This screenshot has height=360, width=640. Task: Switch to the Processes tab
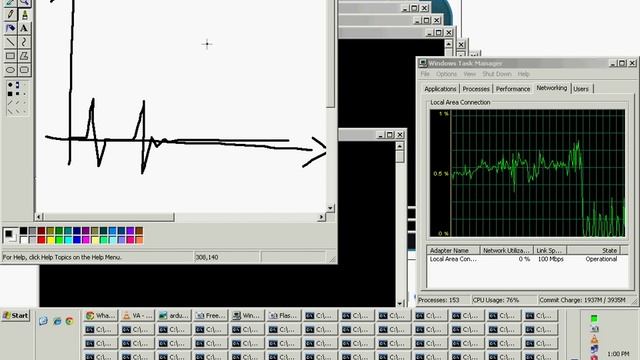click(x=476, y=89)
